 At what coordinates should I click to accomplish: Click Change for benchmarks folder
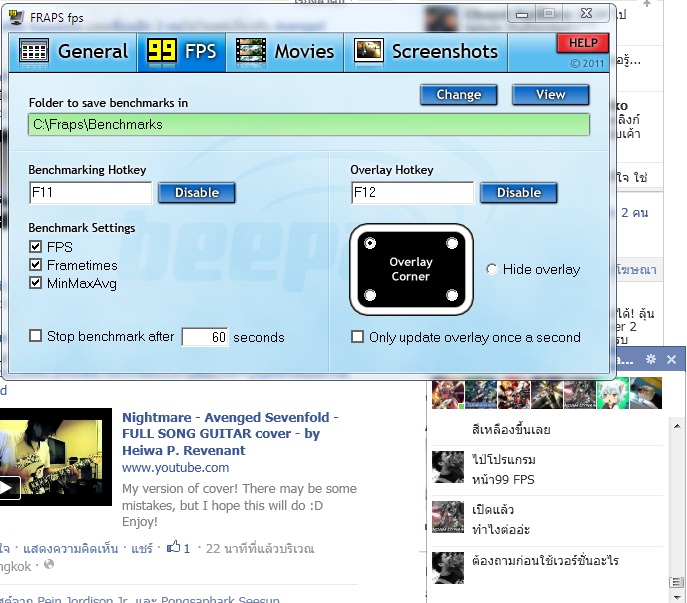(x=458, y=95)
